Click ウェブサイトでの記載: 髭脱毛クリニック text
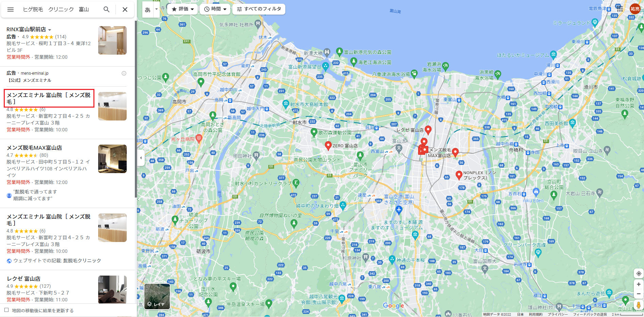The height and width of the screenshot is (317, 644). coord(57,261)
